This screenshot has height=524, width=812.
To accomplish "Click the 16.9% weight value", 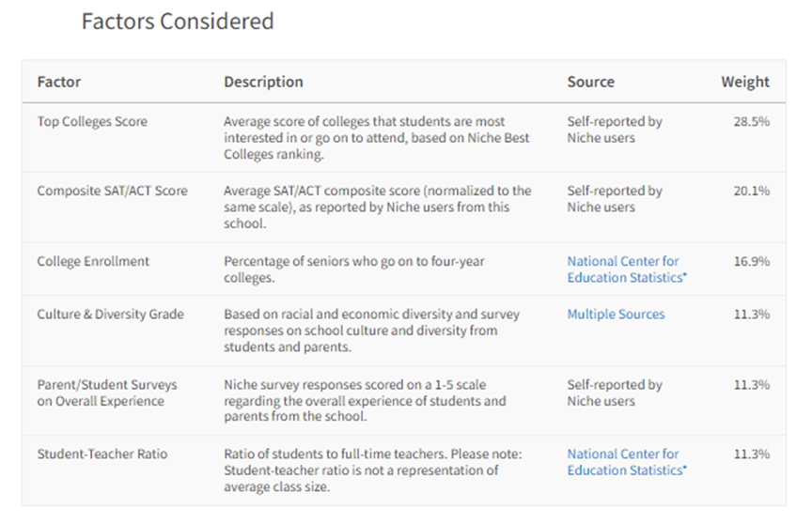I will click(x=752, y=261).
